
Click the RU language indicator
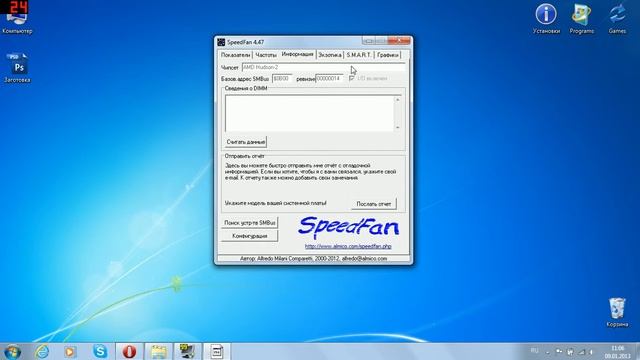pyautogui.click(x=534, y=351)
